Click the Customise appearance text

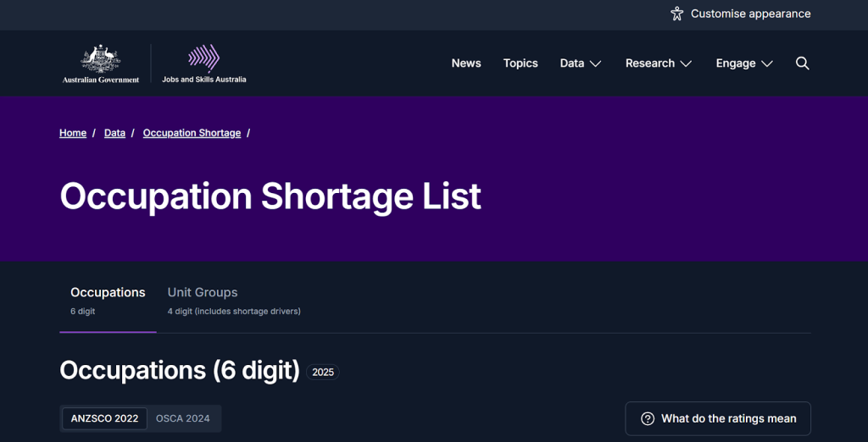click(750, 14)
